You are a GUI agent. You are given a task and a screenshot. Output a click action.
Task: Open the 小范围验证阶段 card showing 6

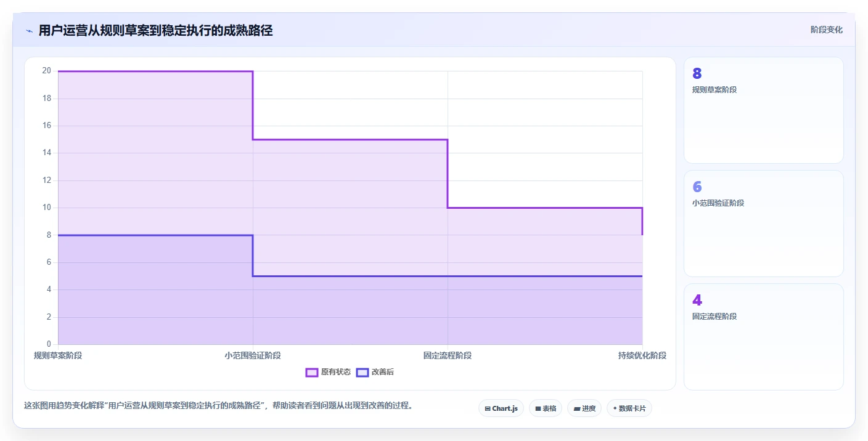(764, 224)
